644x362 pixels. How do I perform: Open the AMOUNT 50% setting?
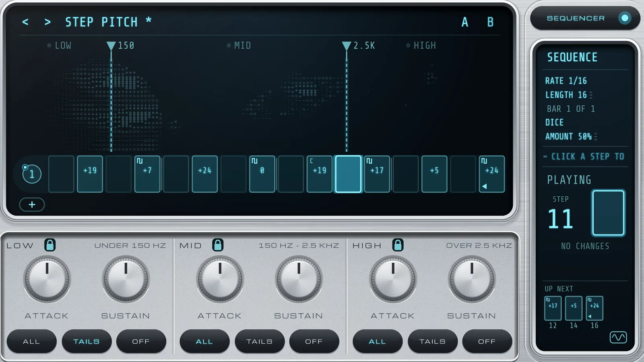click(x=568, y=136)
